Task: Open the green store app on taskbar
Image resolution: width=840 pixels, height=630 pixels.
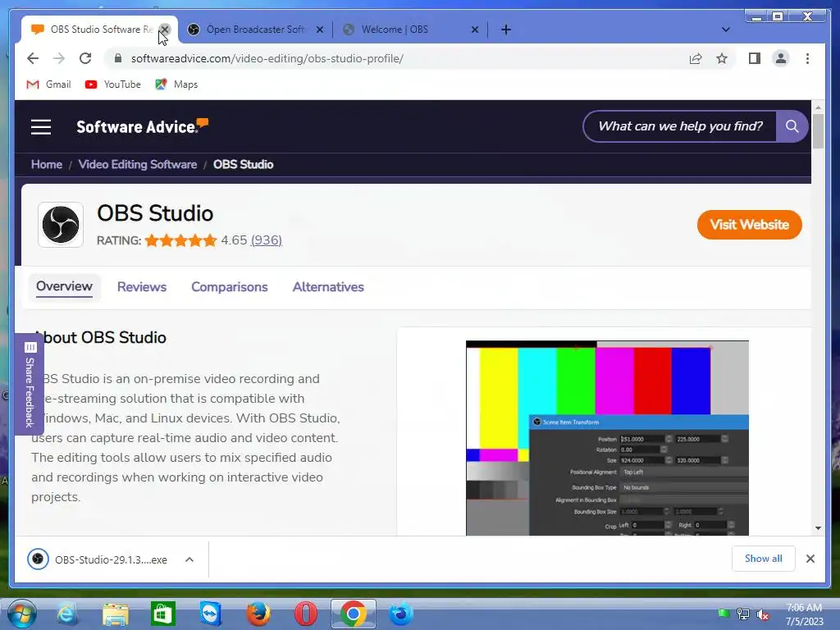Action: (x=163, y=614)
